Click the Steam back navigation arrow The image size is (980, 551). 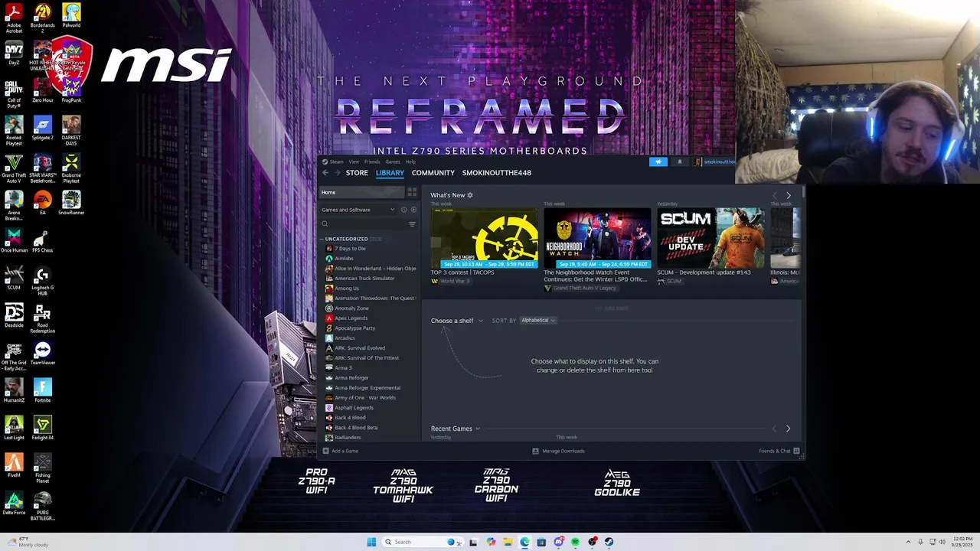325,173
